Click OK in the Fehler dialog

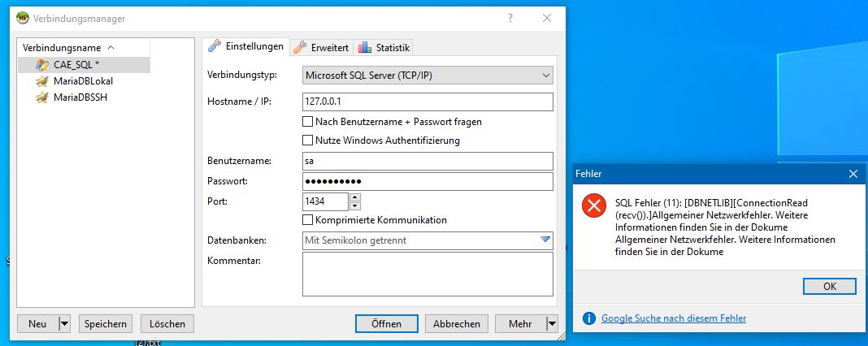point(830,286)
